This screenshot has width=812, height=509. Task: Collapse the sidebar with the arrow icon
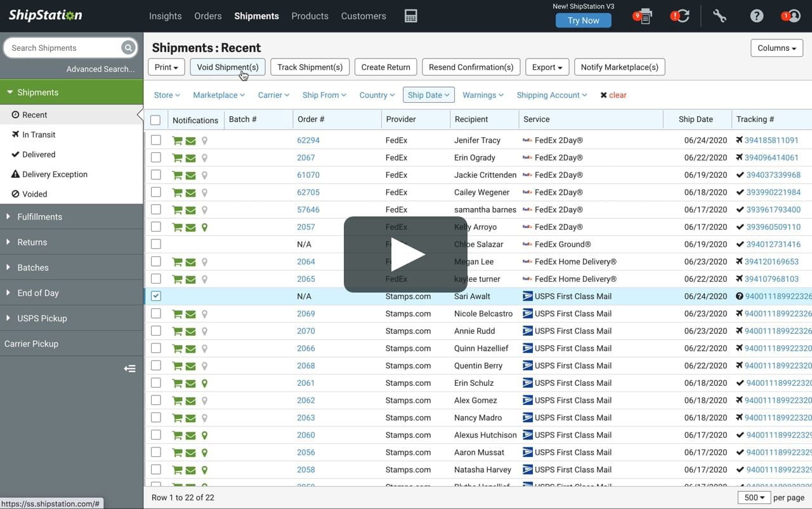click(x=129, y=369)
